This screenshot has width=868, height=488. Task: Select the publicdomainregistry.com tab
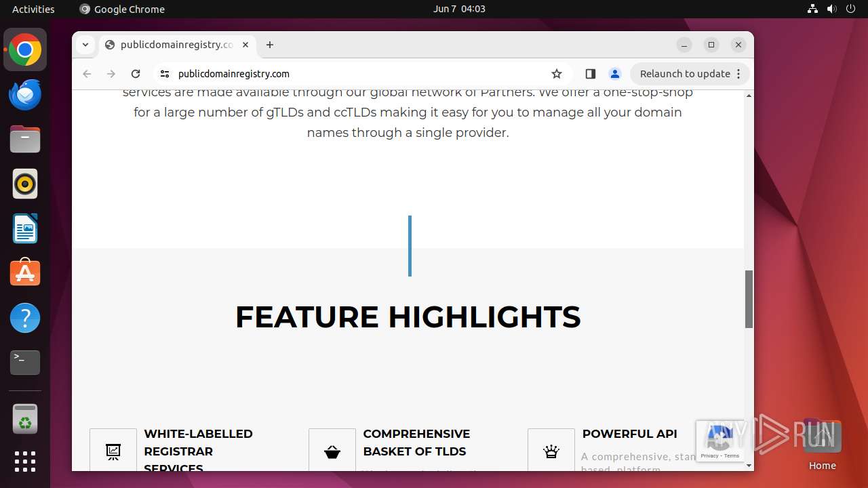point(176,45)
